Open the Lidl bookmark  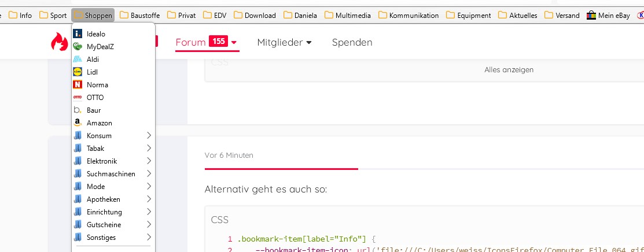coord(92,72)
